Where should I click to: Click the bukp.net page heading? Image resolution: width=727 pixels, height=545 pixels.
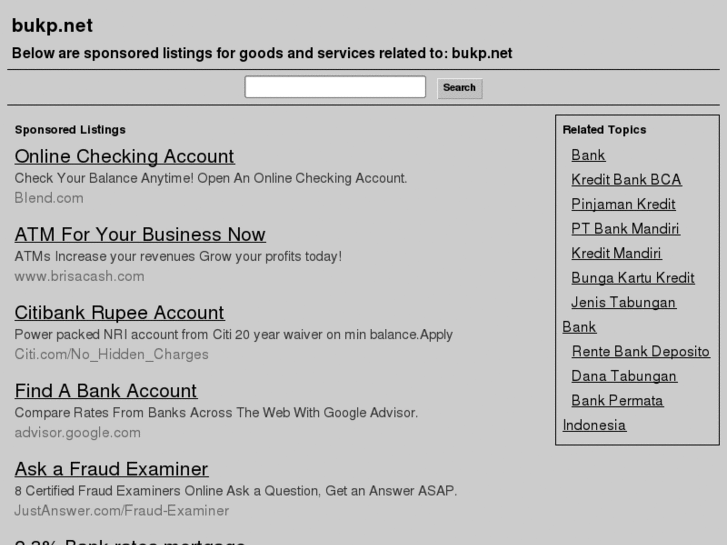click(x=52, y=26)
